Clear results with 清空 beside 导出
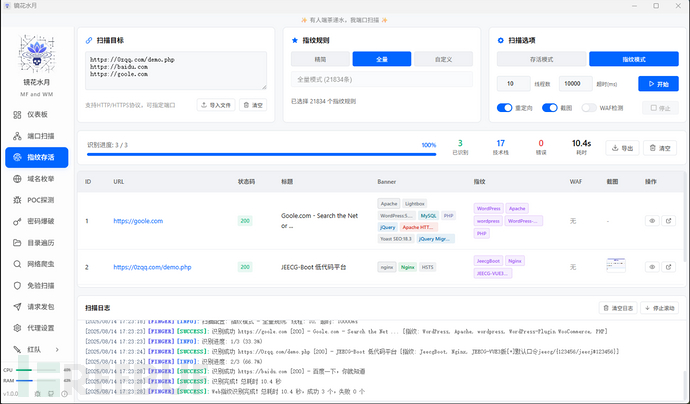The image size is (690, 404). click(660, 148)
